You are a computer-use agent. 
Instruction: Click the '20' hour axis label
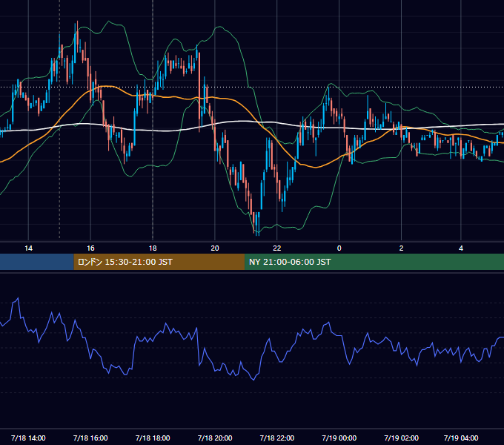coord(215,248)
